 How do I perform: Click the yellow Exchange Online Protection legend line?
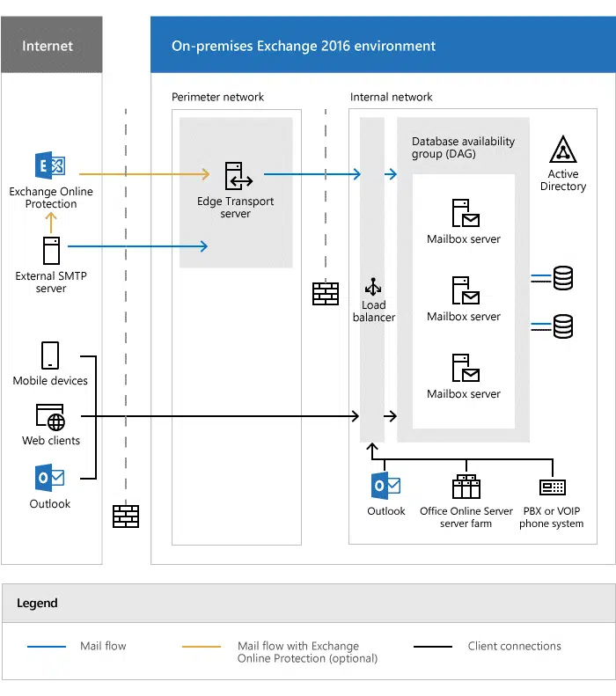pyautogui.click(x=202, y=647)
